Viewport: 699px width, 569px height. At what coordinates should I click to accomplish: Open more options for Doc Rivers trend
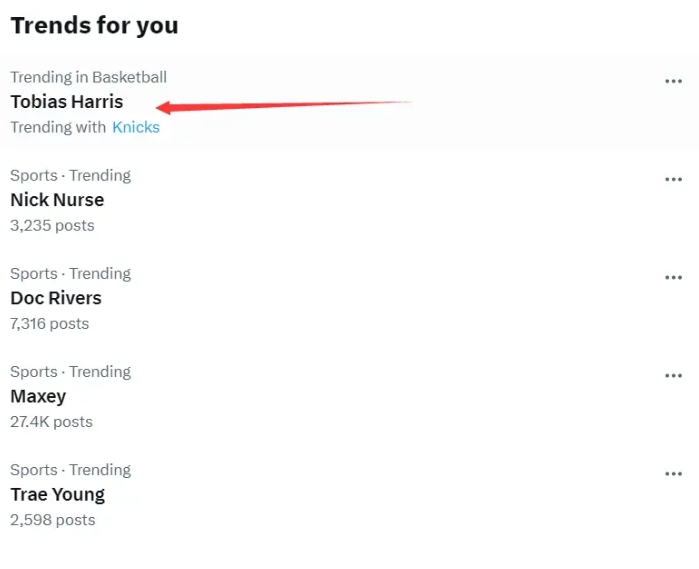(673, 278)
